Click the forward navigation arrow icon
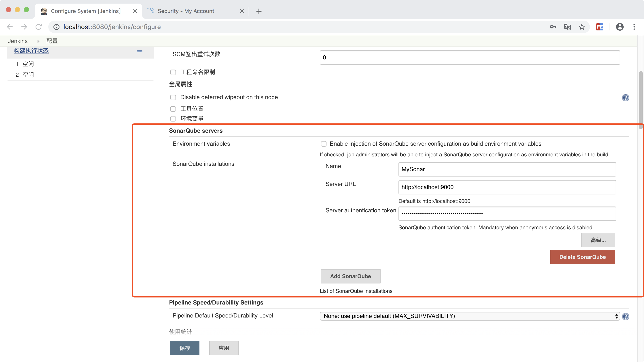The height and width of the screenshot is (362, 644). tap(24, 27)
